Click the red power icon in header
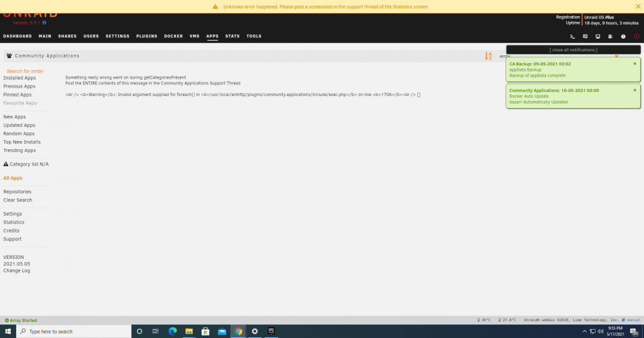The image size is (644, 338). pyautogui.click(x=636, y=37)
